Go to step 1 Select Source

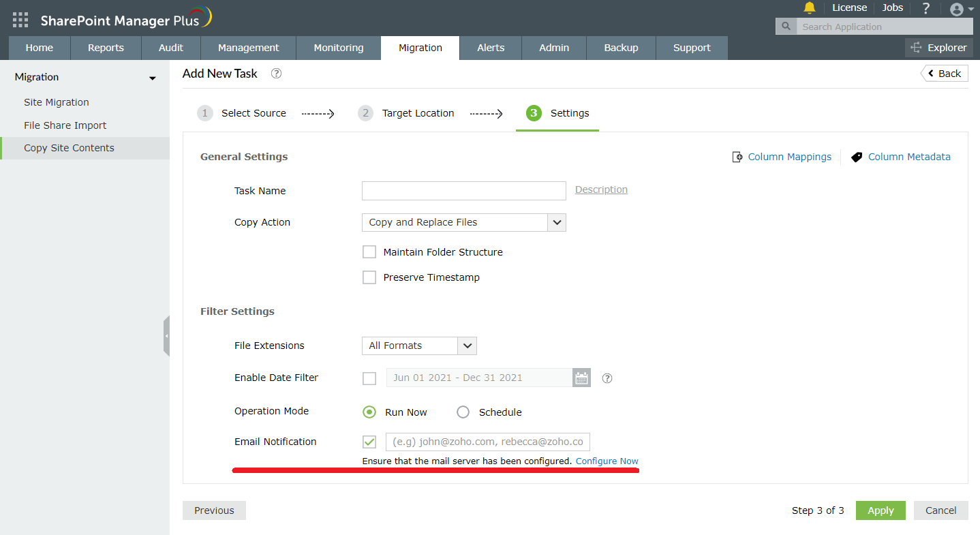click(x=242, y=113)
